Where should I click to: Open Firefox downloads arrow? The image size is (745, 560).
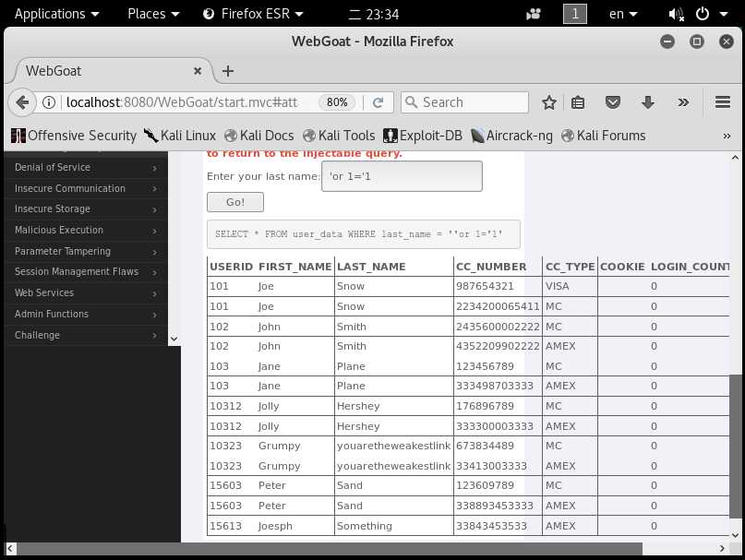(648, 102)
